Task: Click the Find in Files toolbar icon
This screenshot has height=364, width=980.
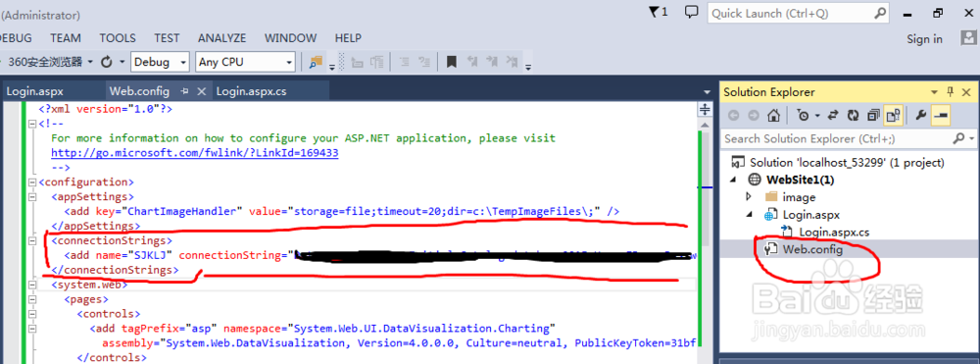Action: click(316, 62)
